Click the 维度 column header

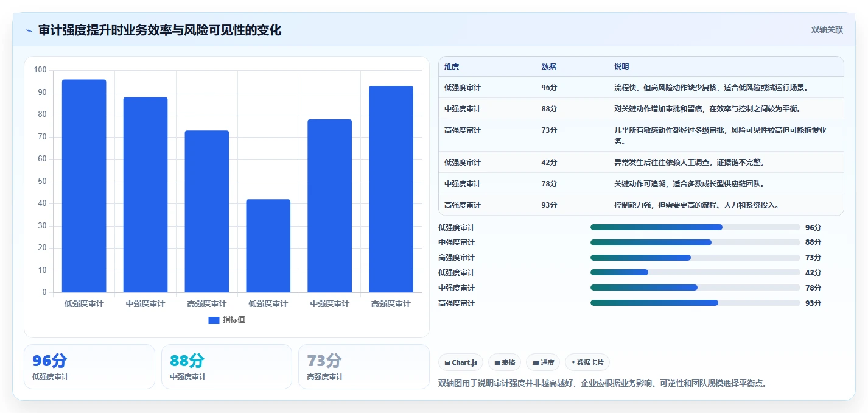[452, 67]
